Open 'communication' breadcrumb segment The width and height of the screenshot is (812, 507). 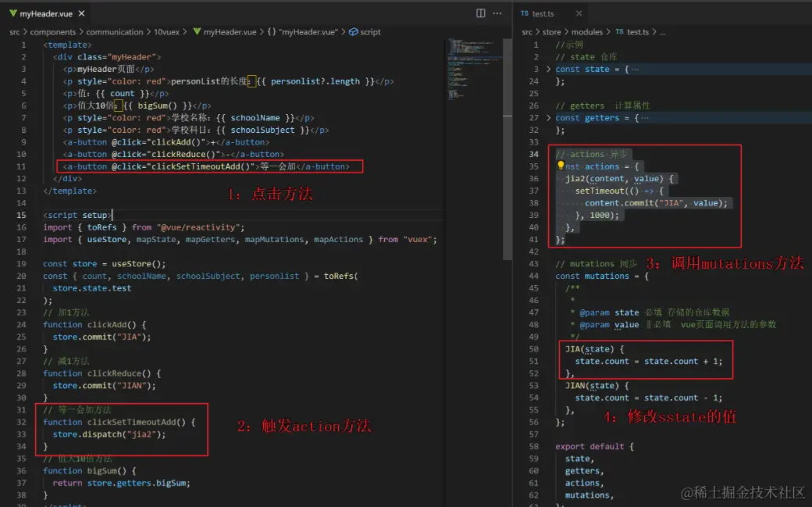[115, 32]
